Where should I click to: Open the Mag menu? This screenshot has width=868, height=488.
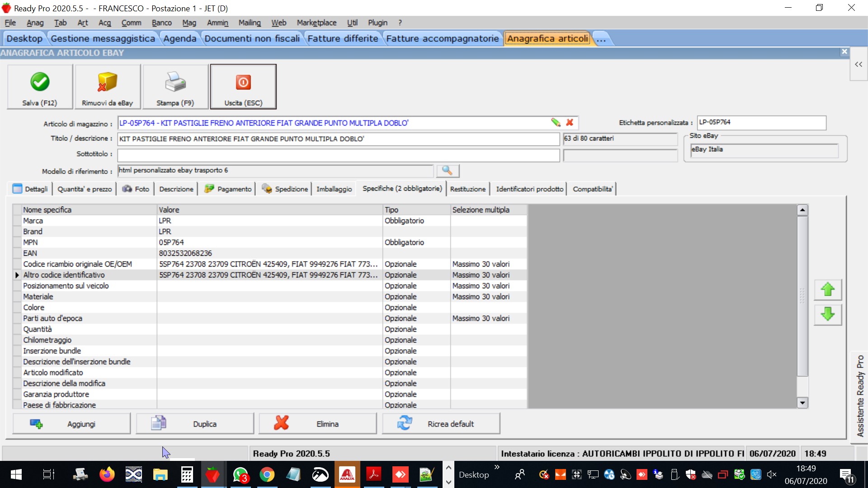(189, 23)
